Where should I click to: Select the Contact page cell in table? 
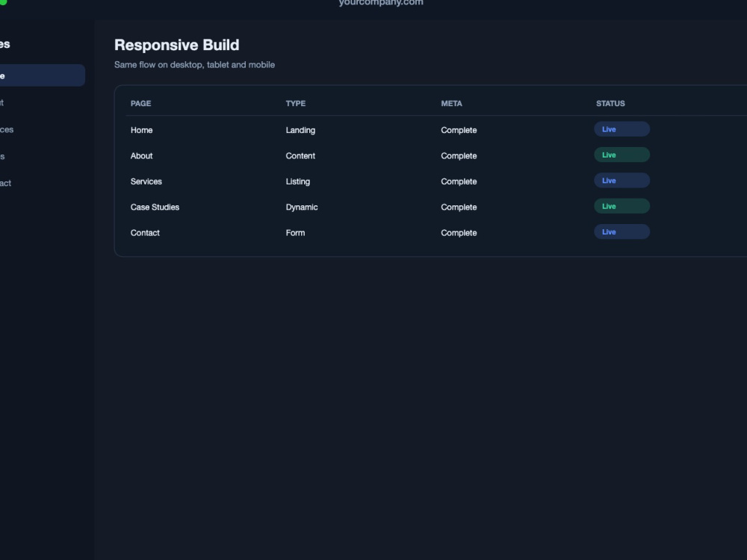(145, 233)
